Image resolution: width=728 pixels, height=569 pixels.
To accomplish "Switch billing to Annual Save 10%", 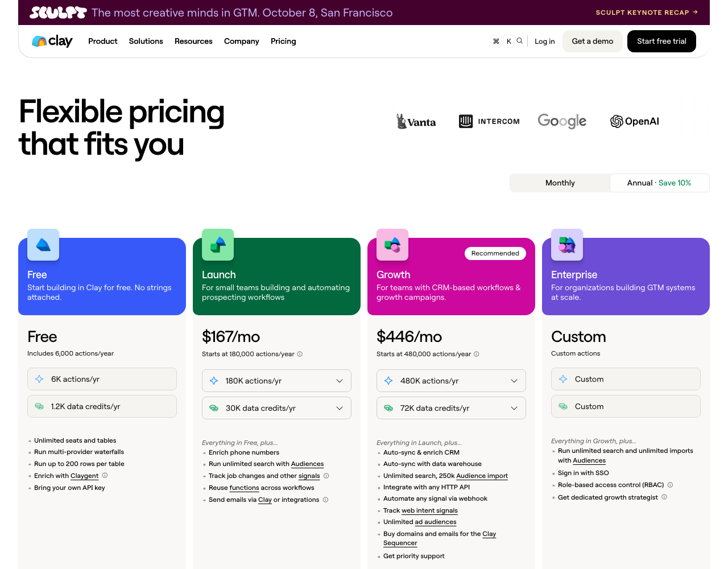I will (x=659, y=183).
